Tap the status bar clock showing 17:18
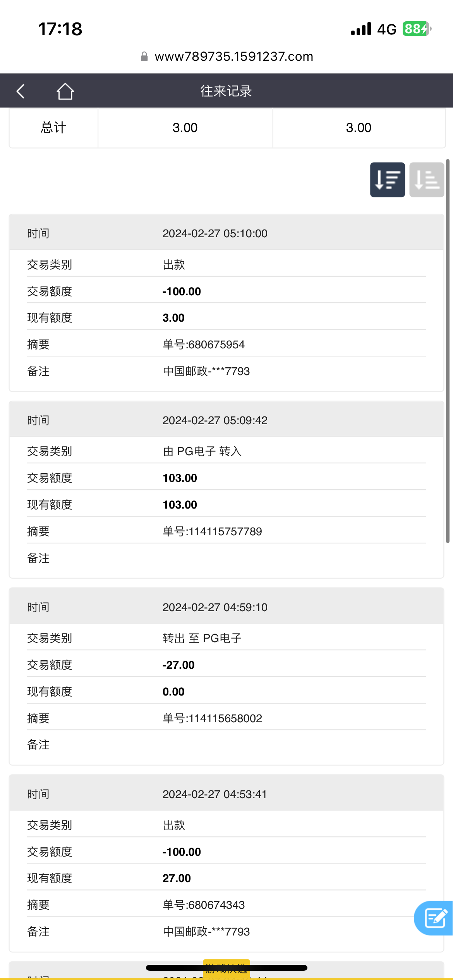This screenshot has height=980, width=453. coord(60,29)
